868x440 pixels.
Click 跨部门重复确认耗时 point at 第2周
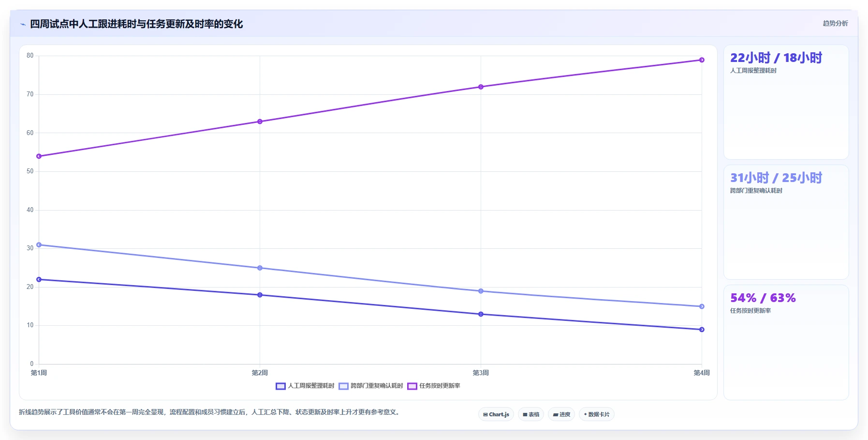pyautogui.click(x=260, y=268)
